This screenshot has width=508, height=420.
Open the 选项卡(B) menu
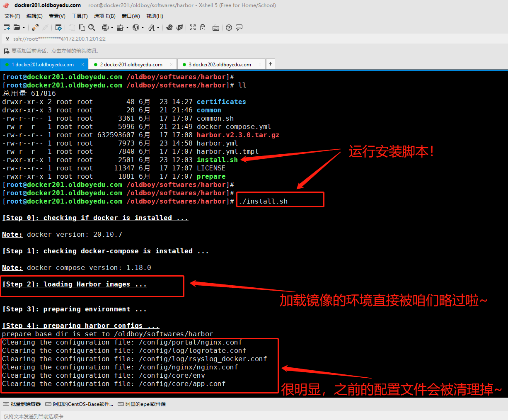point(104,16)
